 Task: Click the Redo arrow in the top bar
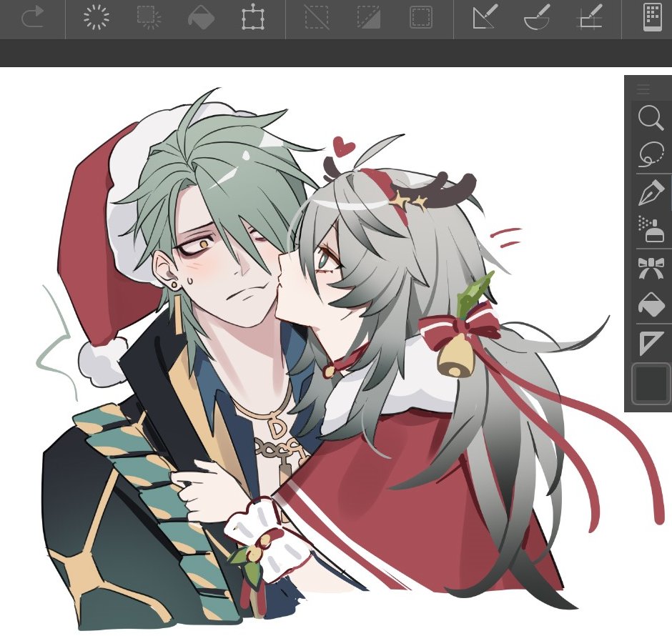pos(33,18)
